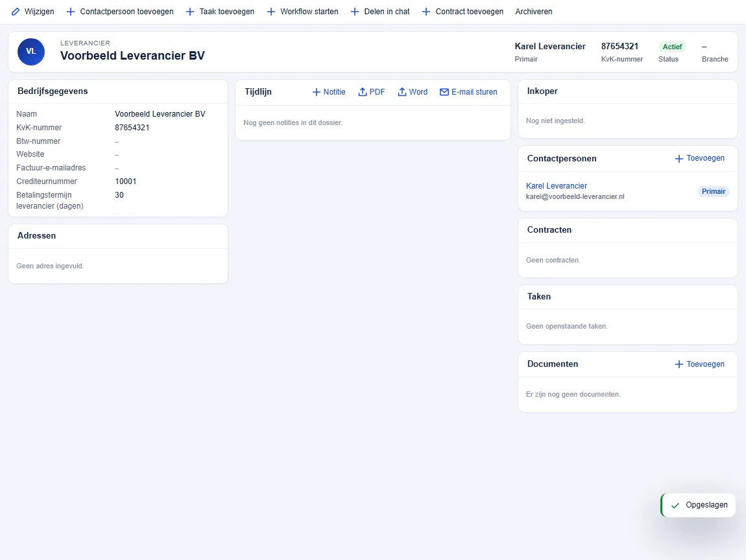Select Taak toevoegen in the top bar

[220, 12]
